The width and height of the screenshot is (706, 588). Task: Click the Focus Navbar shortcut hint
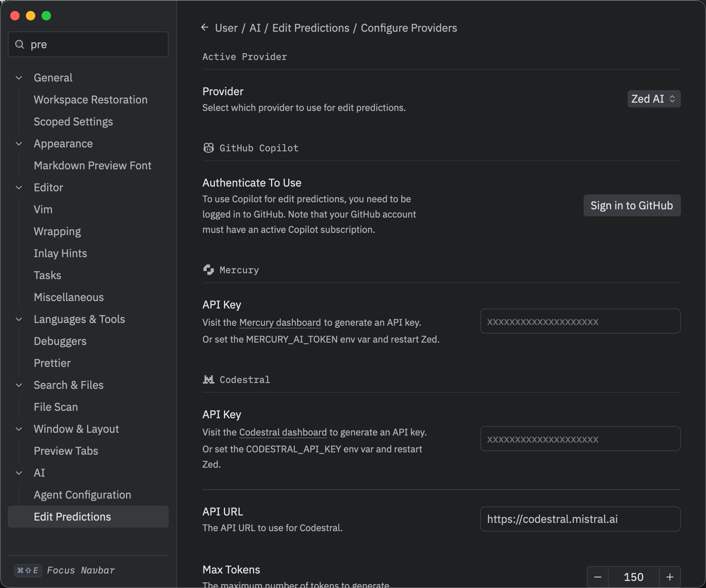coord(65,570)
